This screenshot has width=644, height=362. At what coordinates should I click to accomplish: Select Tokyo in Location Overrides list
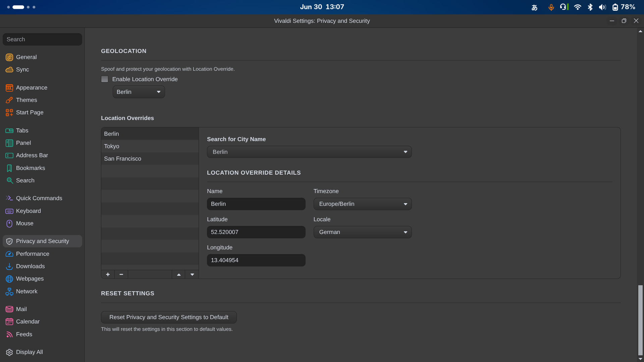(150, 146)
